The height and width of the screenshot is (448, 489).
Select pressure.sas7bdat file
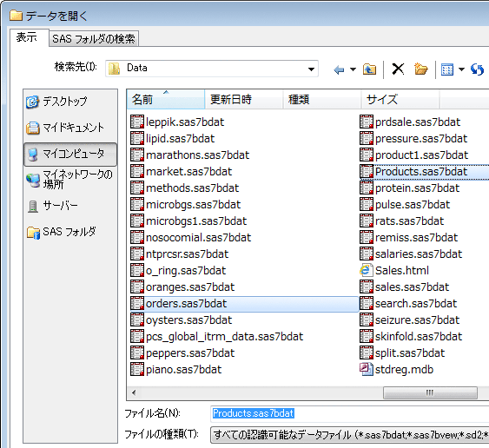pyautogui.click(x=413, y=138)
